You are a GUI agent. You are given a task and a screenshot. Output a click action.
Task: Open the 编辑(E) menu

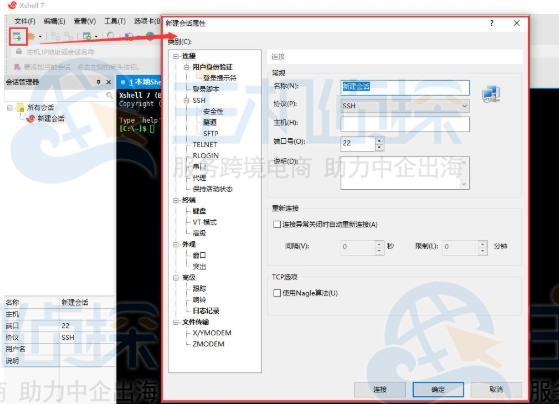pos(54,21)
